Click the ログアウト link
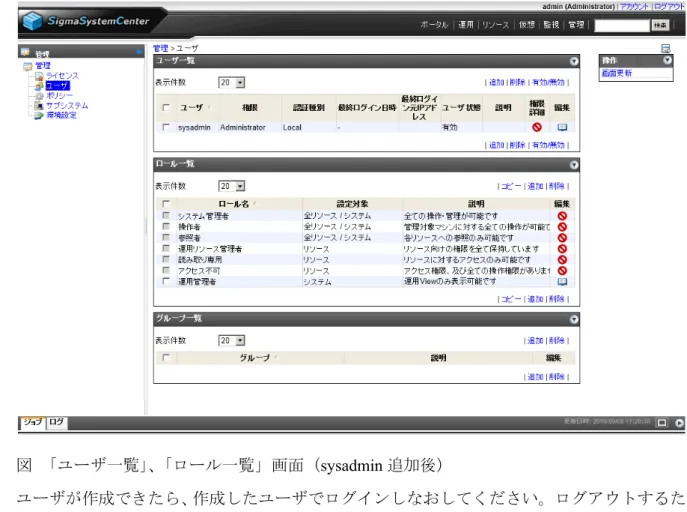687x512 pixels. coord(669,7)
